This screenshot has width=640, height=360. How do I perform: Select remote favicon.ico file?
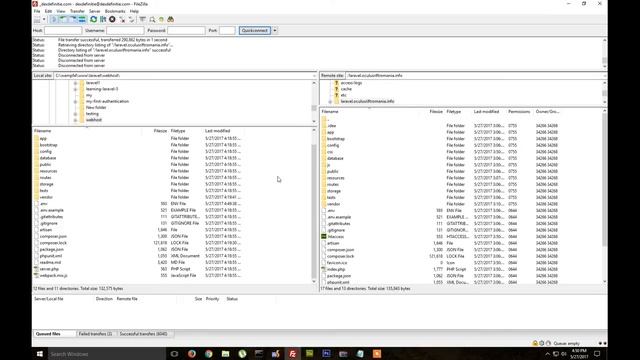pyautogui.click(x=337, y=263)
